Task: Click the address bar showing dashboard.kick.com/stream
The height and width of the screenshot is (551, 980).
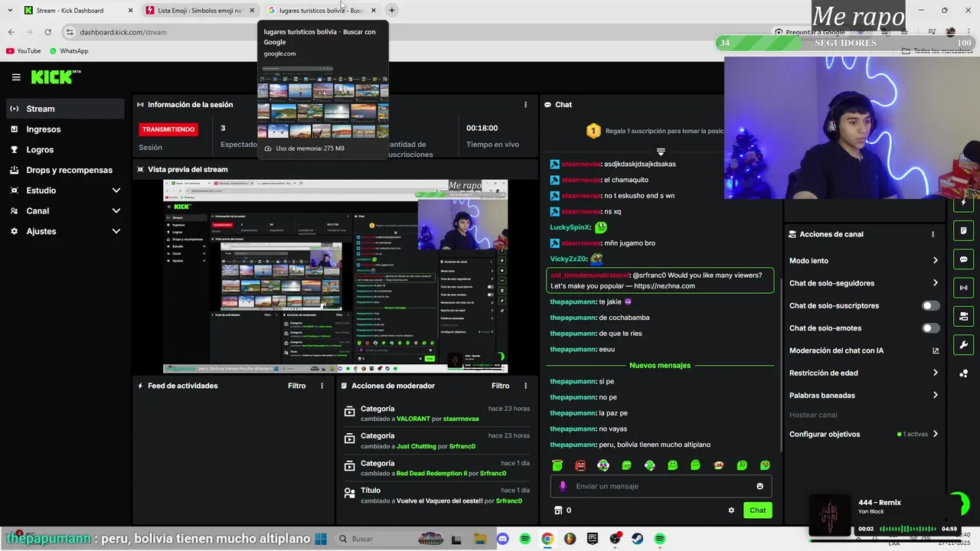Action: coord(413,32)
